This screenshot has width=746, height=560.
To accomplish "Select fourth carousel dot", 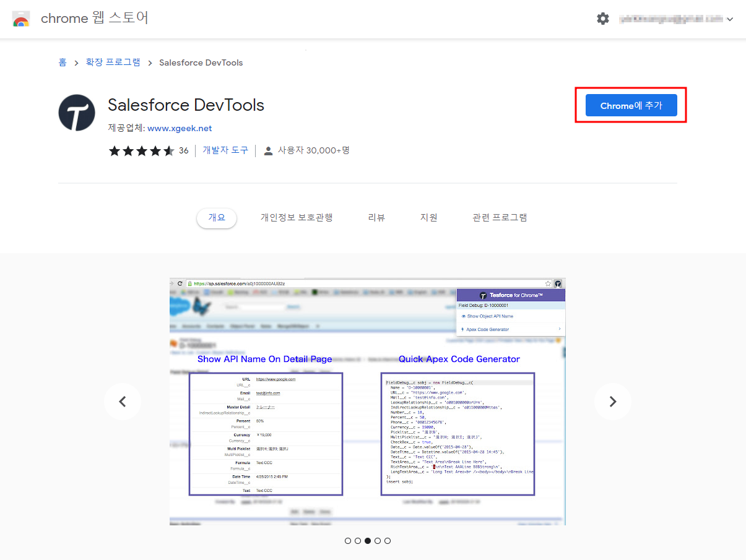I will 378,541.
